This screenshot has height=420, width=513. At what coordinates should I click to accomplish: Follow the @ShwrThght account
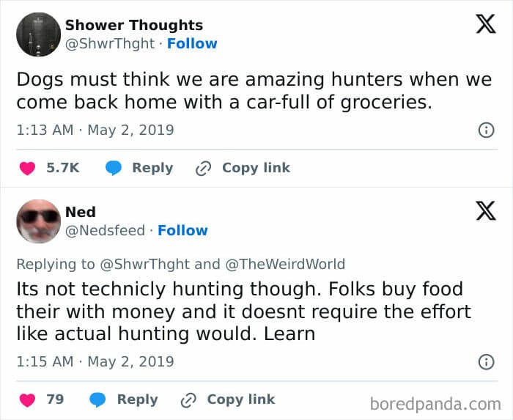tap(192, 43)
